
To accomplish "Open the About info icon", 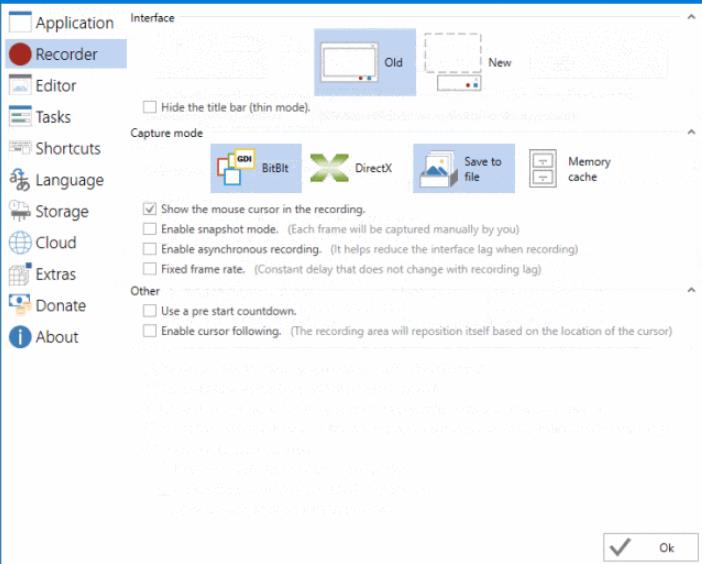I will [20, 337].
